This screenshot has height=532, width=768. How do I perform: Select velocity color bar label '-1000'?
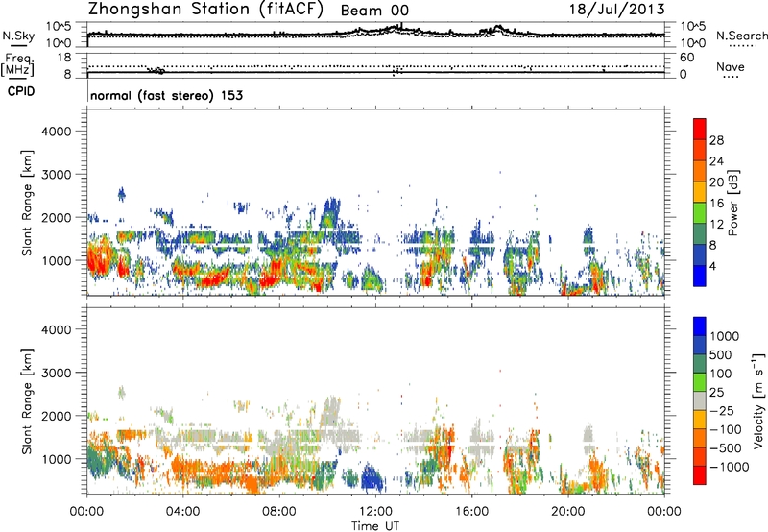729,467
